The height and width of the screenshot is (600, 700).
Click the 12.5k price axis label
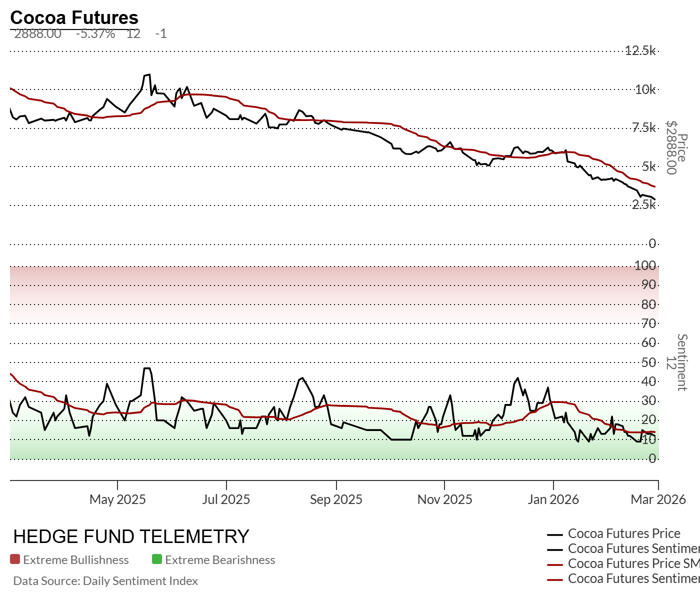(x=640, y=50)
